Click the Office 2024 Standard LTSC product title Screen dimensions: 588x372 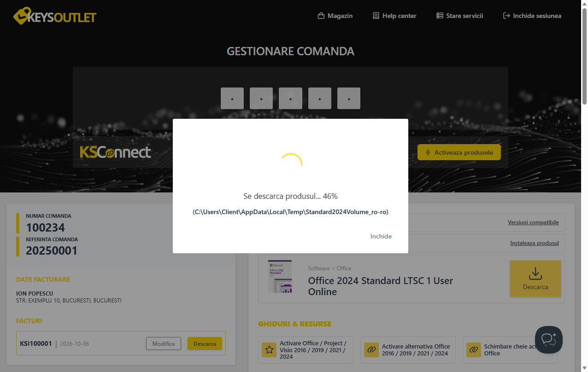coord(381,286)
